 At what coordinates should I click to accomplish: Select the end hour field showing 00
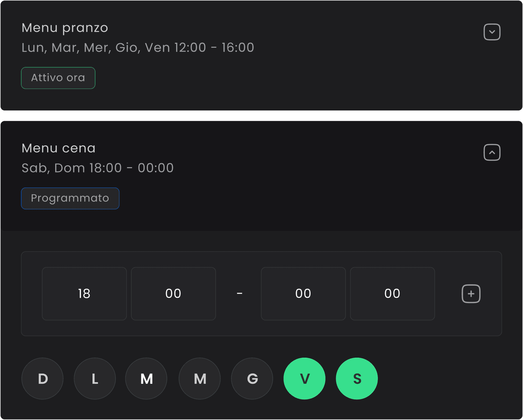303,294
